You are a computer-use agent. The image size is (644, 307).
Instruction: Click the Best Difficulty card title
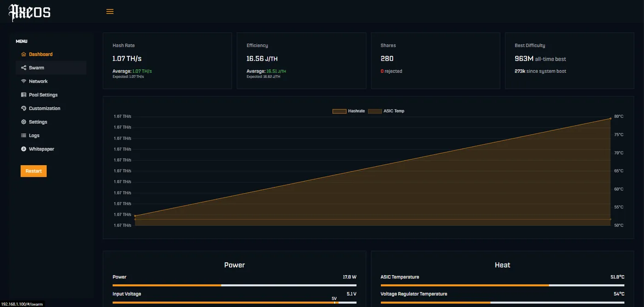pyautogui.click(x=530, y=46)
